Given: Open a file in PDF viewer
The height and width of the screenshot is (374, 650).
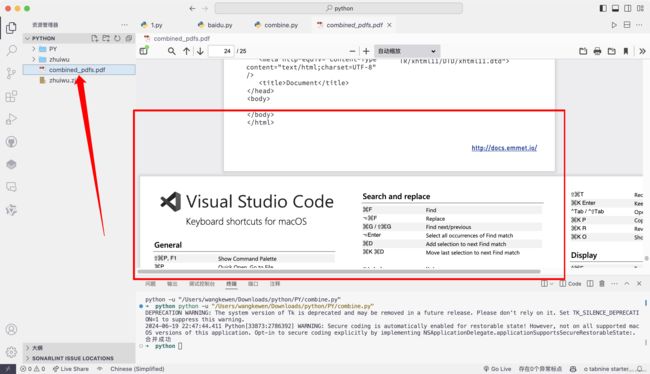Looking at the screenshot, I should tap(583, 51).
